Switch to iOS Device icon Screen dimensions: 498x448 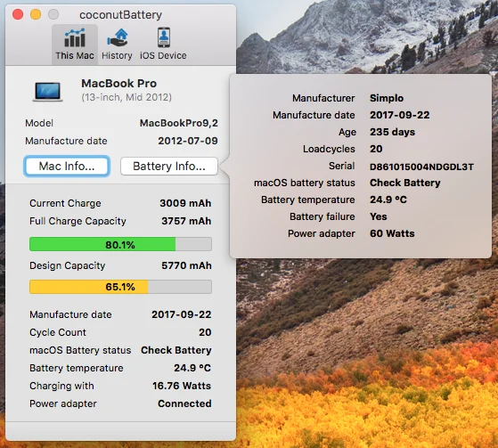click(164, 37)
